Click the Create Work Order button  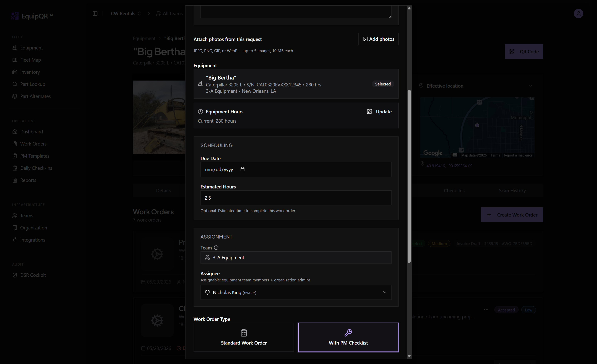click(x=512, y=215)
